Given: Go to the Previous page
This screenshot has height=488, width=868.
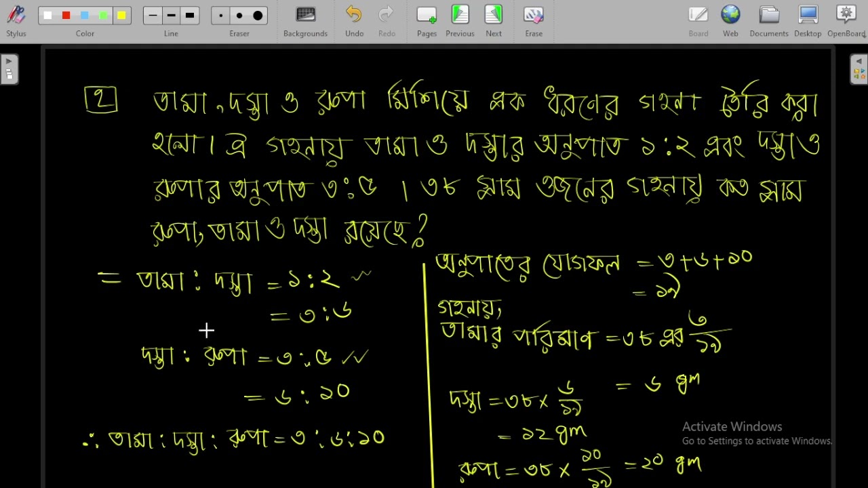Looking at the screenshot, I should pyautogui.click(x=460, y=22).
